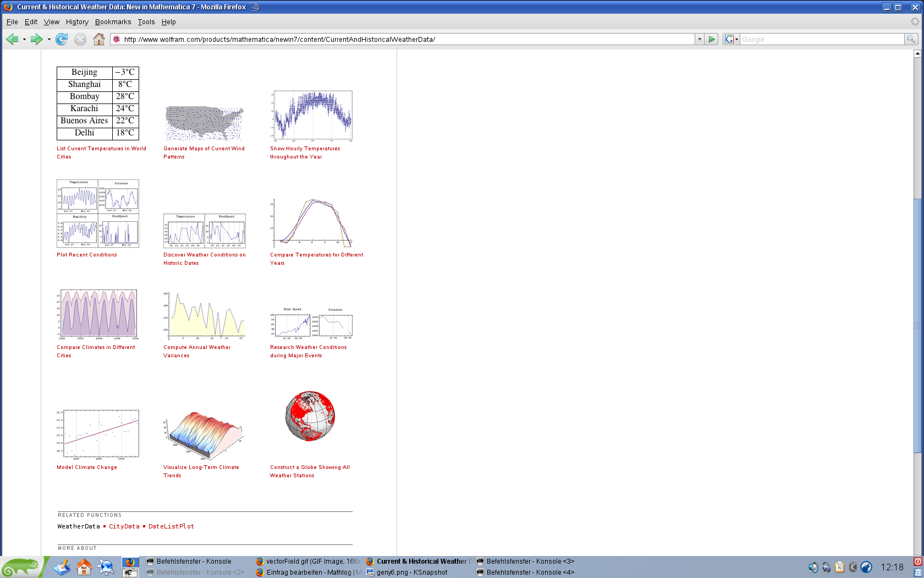Click the Google search input field
Viewport: 924px width, 578px height.
point(822,39)
